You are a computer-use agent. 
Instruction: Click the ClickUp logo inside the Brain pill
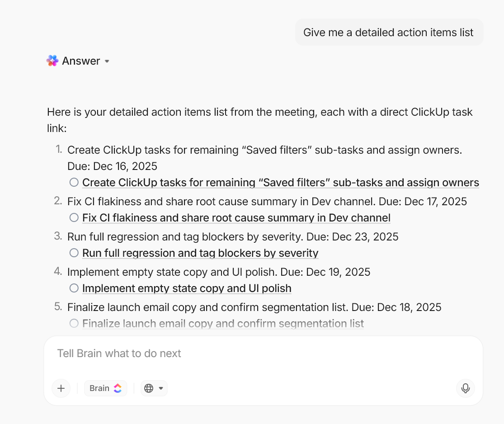click(117, 388)
